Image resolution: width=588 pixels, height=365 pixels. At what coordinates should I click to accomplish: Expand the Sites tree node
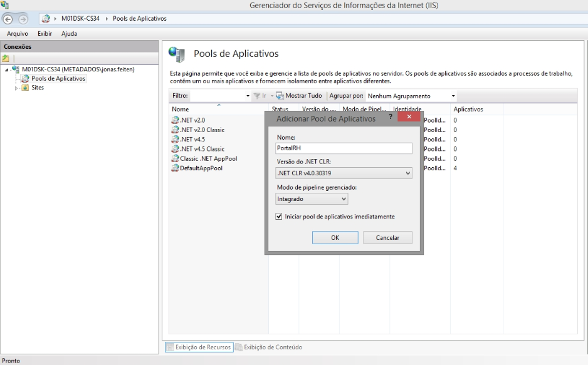17,88
